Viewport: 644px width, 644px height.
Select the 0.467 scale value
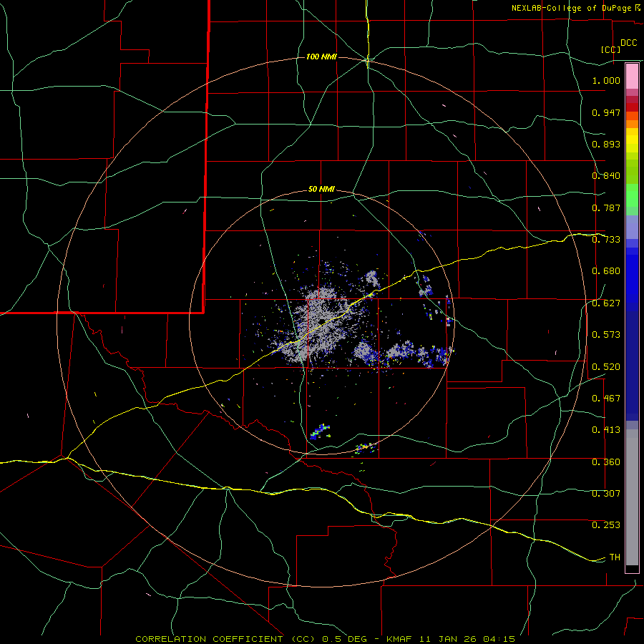(x=606, y=399)
